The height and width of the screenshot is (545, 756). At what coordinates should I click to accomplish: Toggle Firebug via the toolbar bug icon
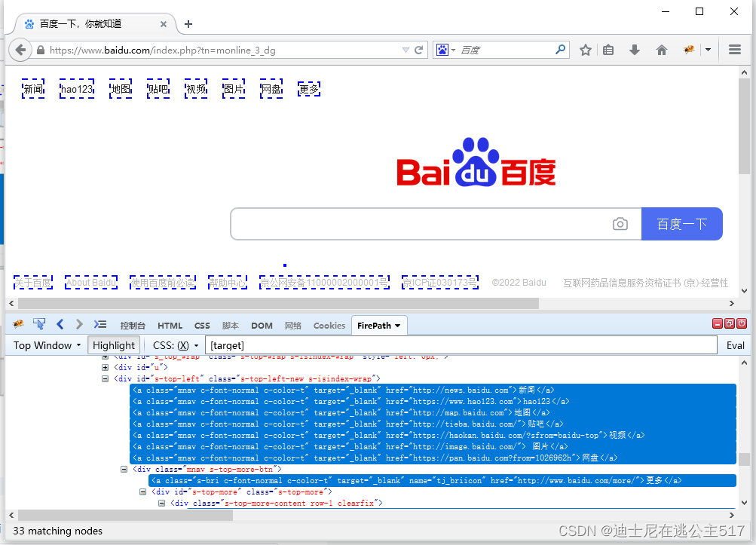click(689, 50)
